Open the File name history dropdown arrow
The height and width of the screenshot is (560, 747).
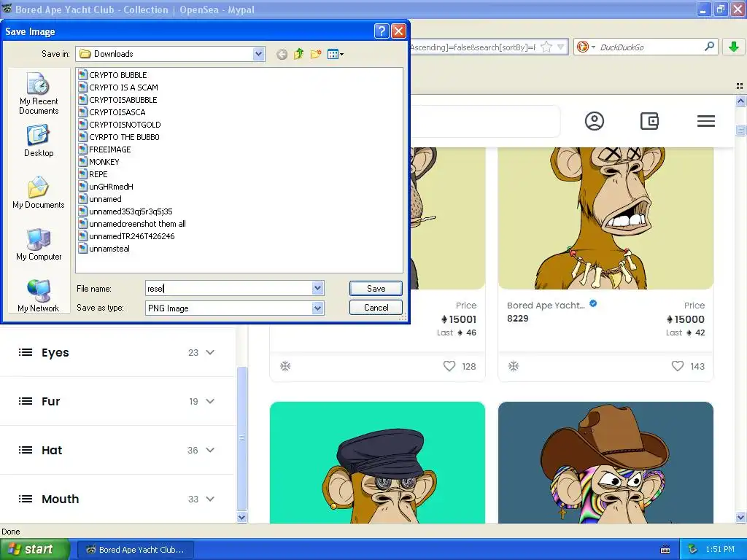point(318,288)
